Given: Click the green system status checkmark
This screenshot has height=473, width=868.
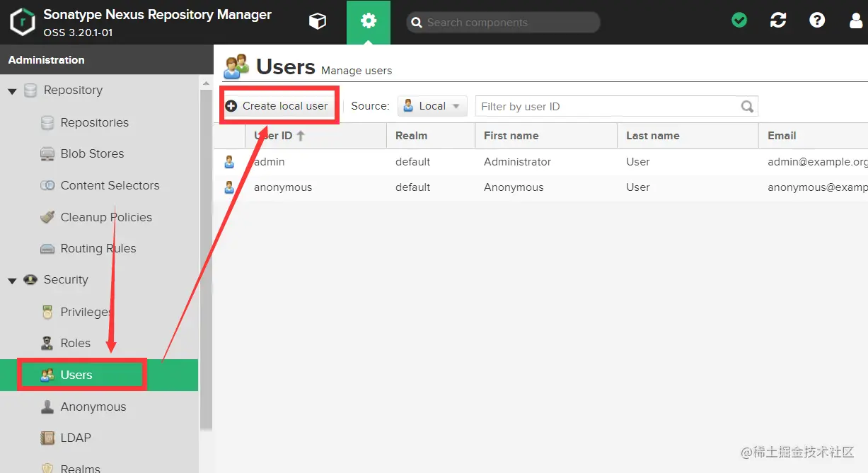Looking at the screenshot, I should [739, 21].
